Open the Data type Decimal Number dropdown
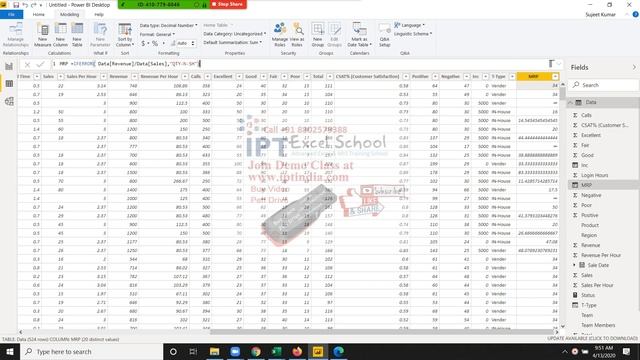 click(x=169, y=25)
